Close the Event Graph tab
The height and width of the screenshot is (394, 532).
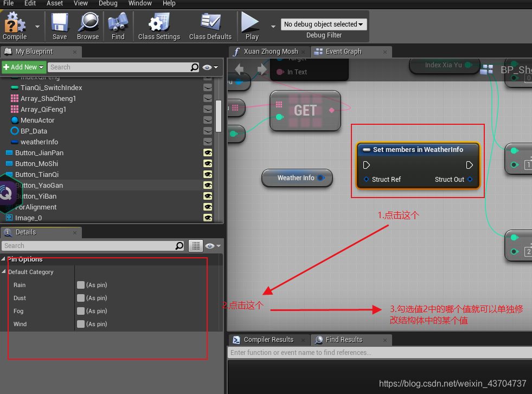click(x=384, y=52)
